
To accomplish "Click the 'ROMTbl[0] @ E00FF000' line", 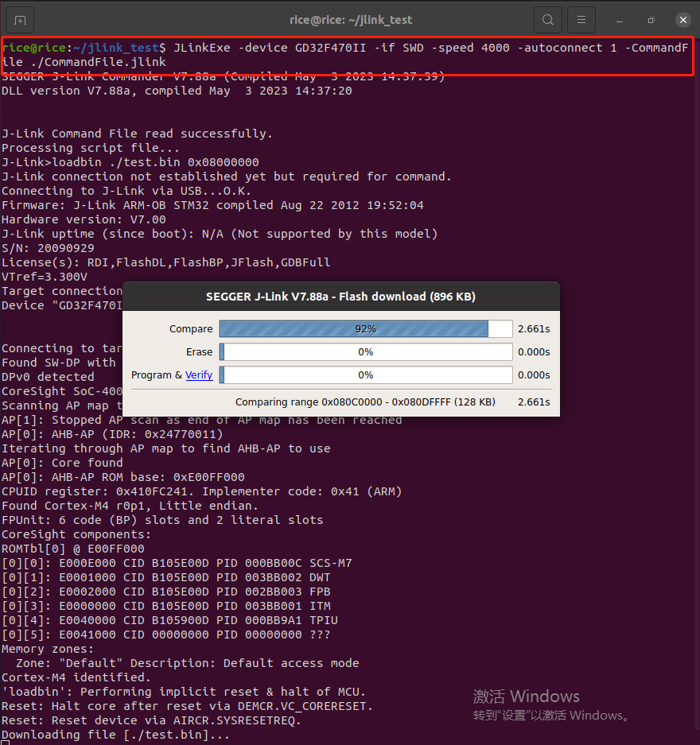I will [72, 549].
